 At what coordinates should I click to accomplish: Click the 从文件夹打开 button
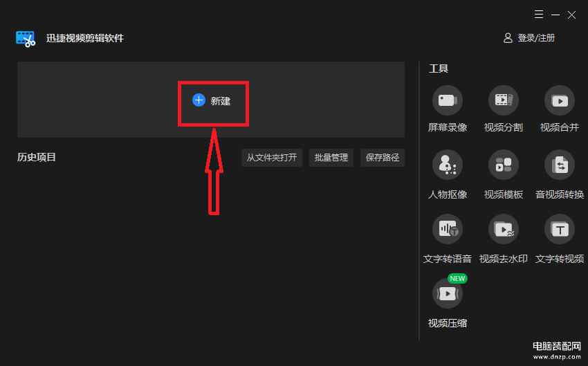272,158
